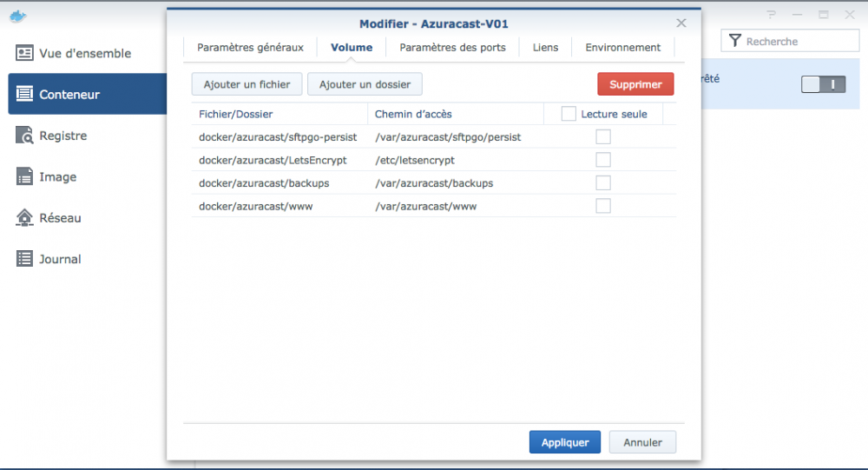Viewport: 868px width, 470px height.
Task: Apply changes with Appliquer button
Action: (565, 442)
